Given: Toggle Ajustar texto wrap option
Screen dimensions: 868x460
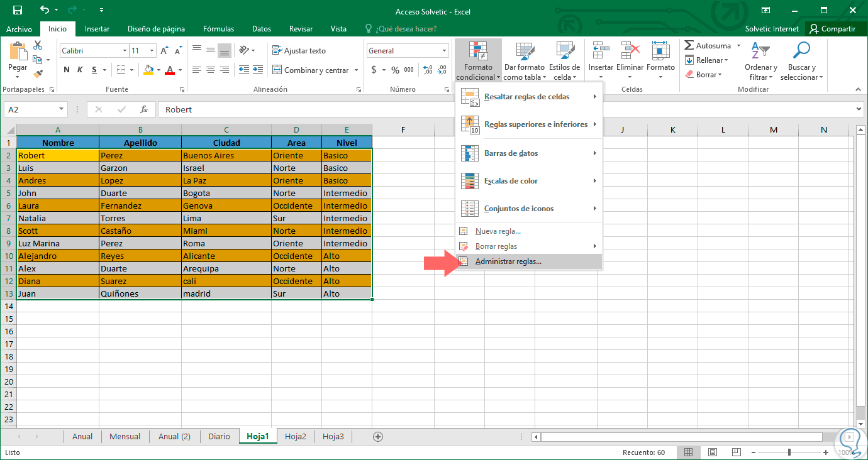Looking at the screenshot, I should (299, 51).
